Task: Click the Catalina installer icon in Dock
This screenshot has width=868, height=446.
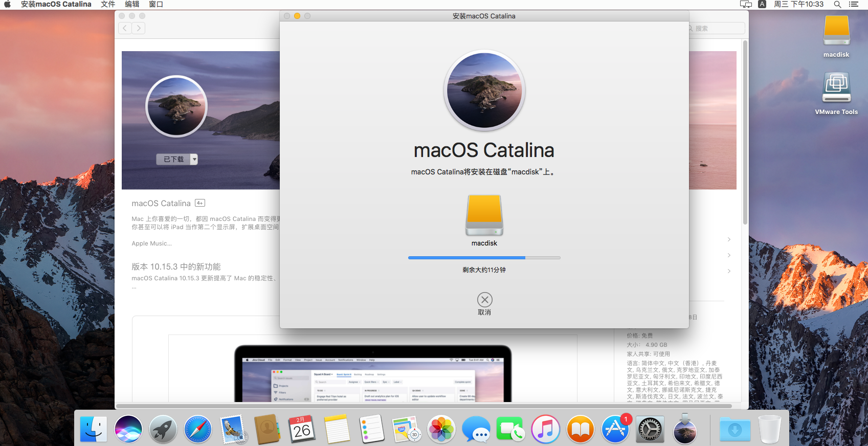Action: pos(685,429)
